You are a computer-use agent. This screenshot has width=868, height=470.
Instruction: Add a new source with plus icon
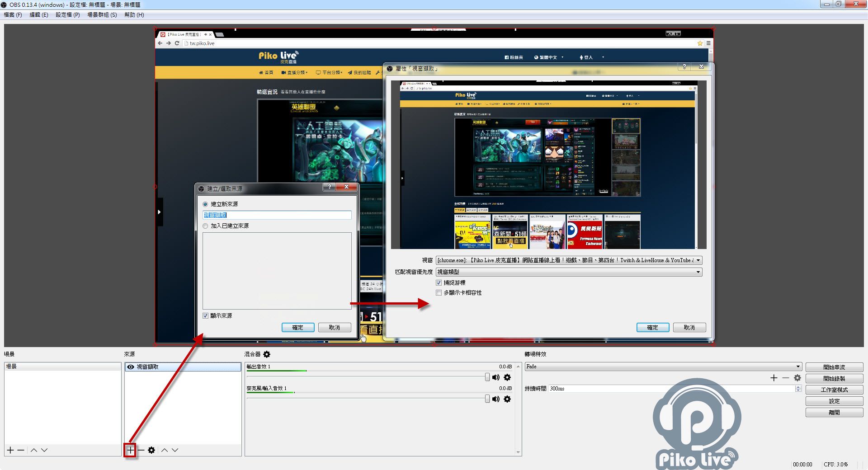[x=130, y=450]
